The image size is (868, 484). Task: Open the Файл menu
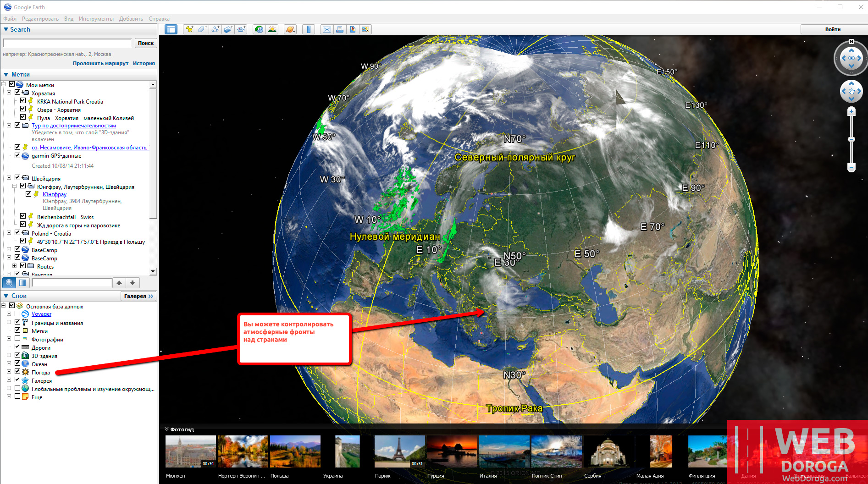pos(10,19)
